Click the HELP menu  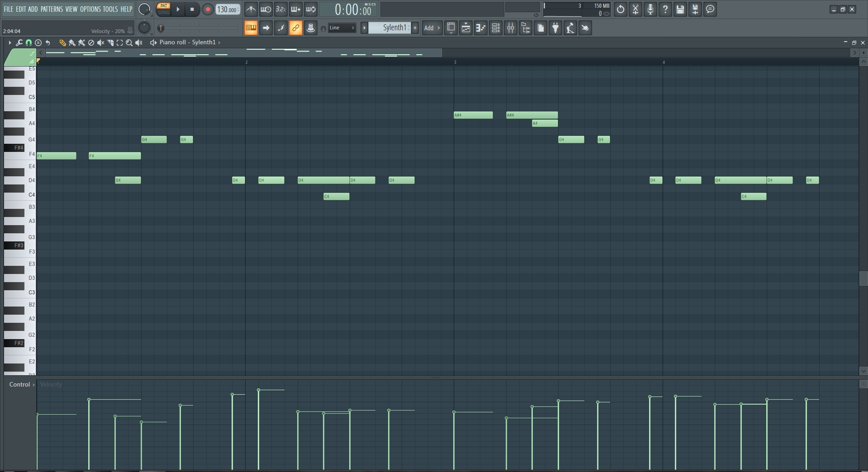tap(126, 9)
